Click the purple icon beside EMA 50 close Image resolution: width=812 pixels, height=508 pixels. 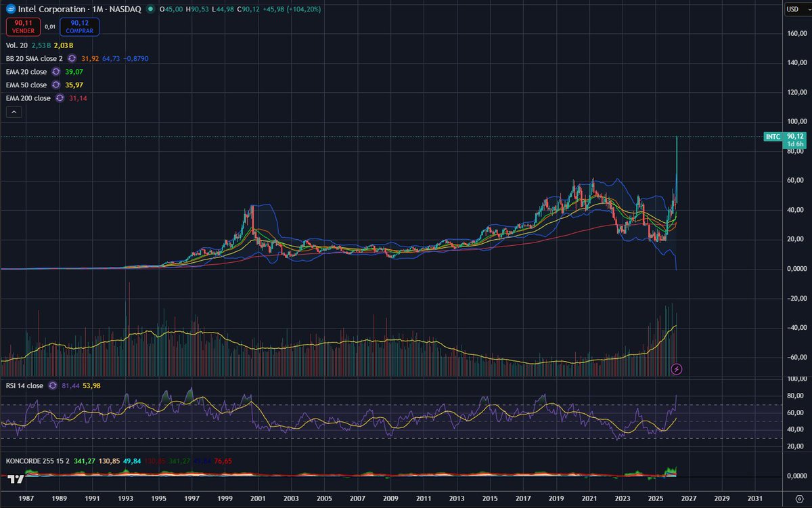tap(55, 85)
